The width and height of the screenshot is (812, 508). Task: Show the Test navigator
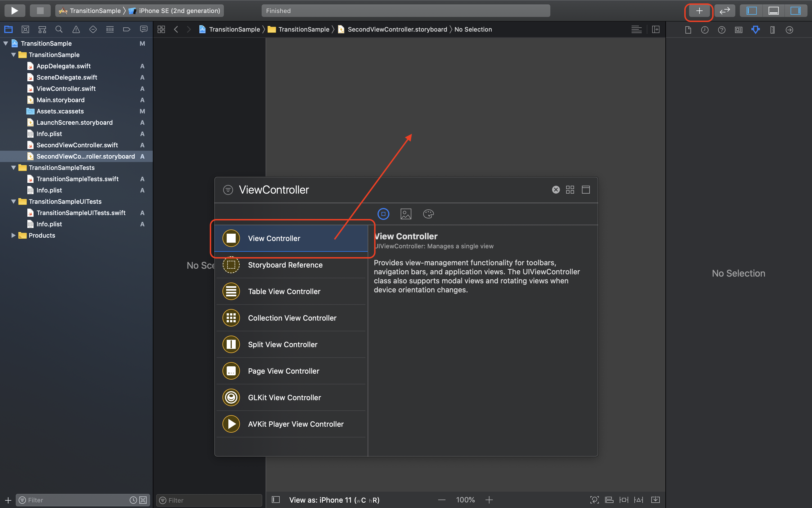click(x=93, y=30)
